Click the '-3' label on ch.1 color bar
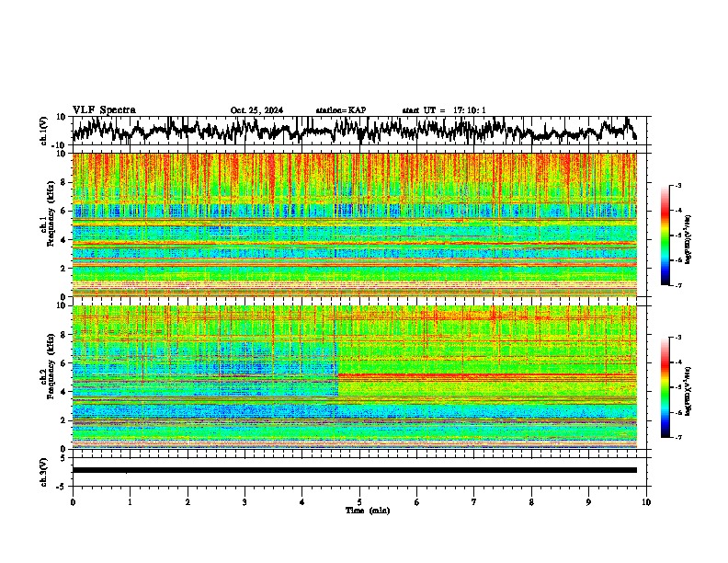The image size is (728, 563). tap(678, 185)
